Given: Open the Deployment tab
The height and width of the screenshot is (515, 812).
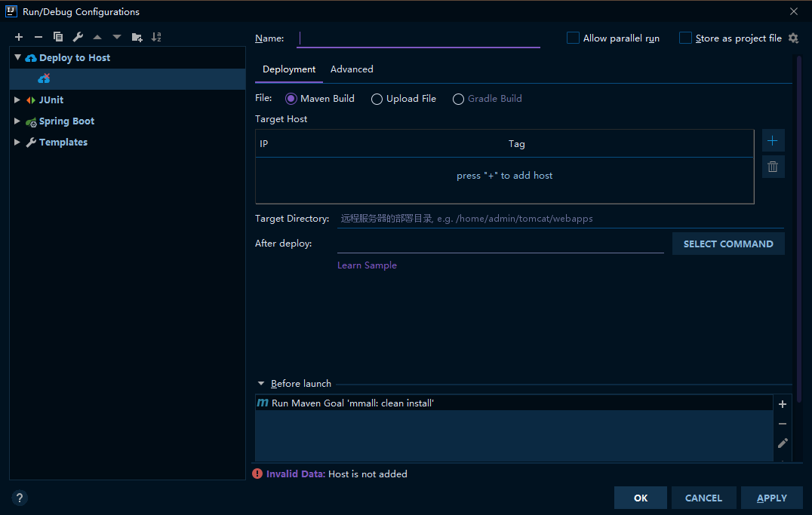Looking at the screenshot, I should pos(289,69).
